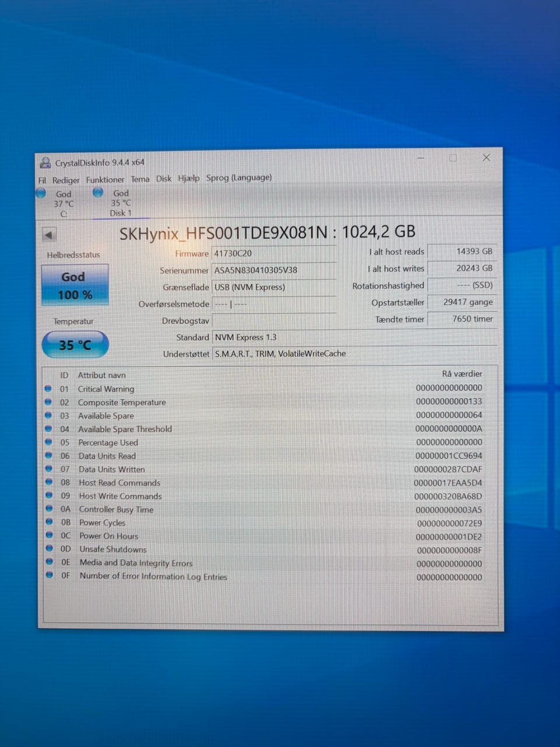The image size is (560, 747).
Task: Click the status dot for Media and Data Integrity Errors
Action: tap(49, 561)
